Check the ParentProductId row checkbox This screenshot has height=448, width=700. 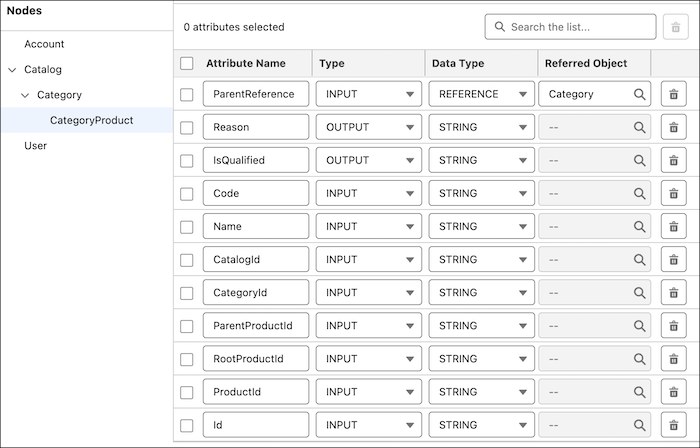coord(187,326)
